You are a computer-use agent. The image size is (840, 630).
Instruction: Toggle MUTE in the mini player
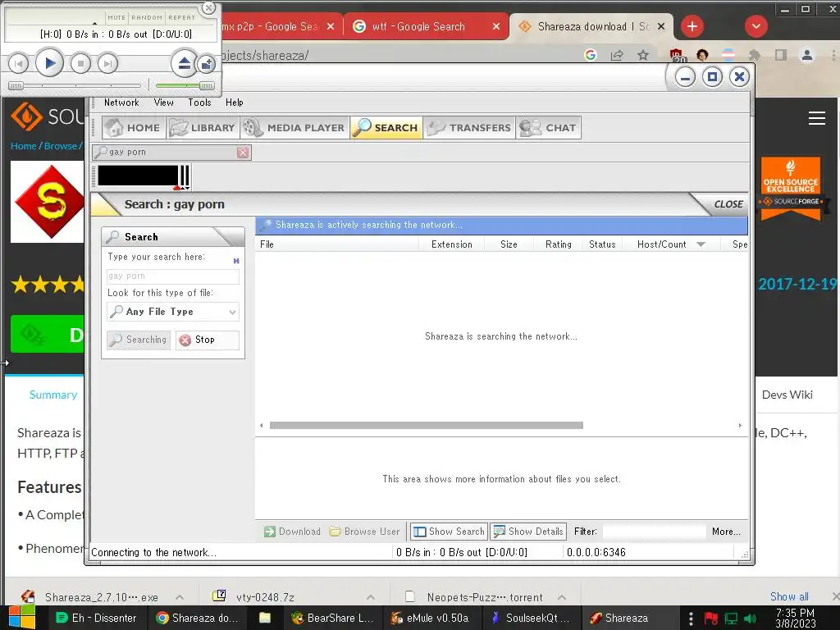[116, 17]
